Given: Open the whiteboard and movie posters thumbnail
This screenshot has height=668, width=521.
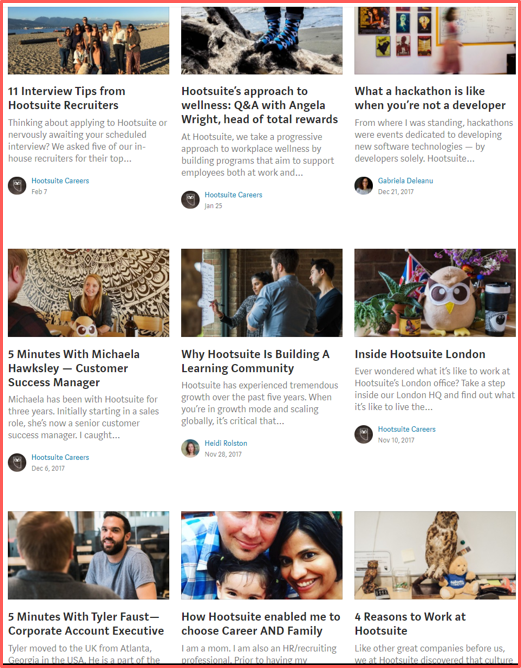Looking at the screenshot, I should pos(435,40).
